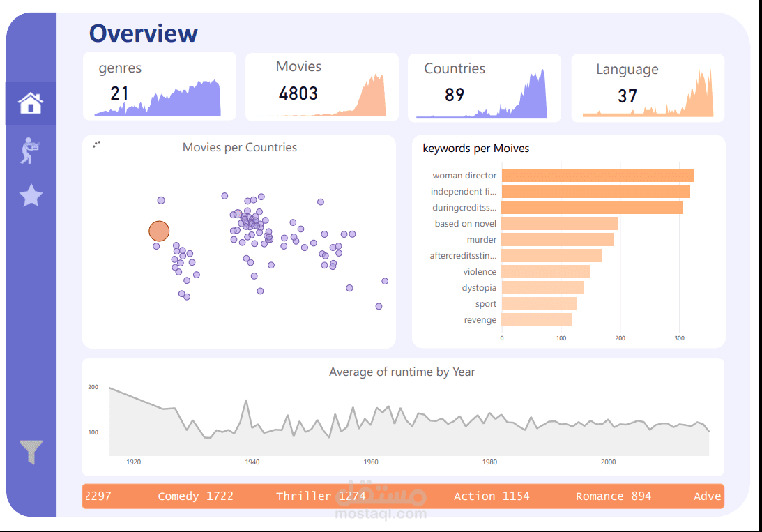The image size is (762, 532).
Task: Click the 'revenge' bar in the keywords chart
Action: tap(535, 319)
